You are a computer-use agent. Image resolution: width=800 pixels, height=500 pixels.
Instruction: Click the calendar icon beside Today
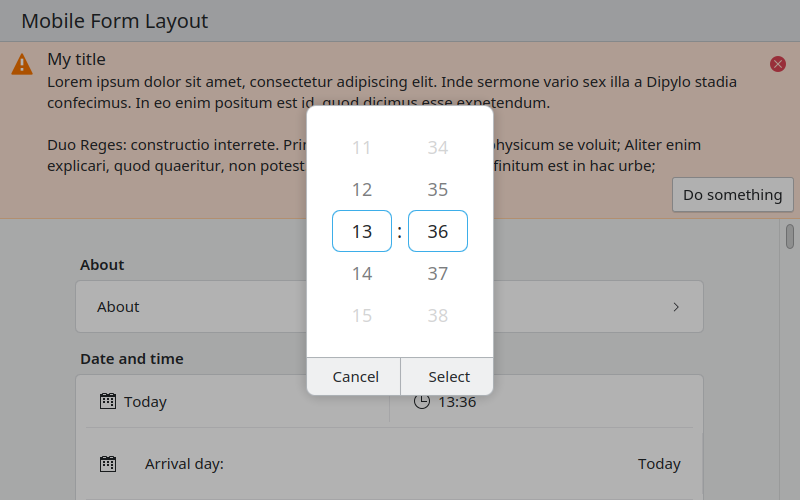(108, 401)
